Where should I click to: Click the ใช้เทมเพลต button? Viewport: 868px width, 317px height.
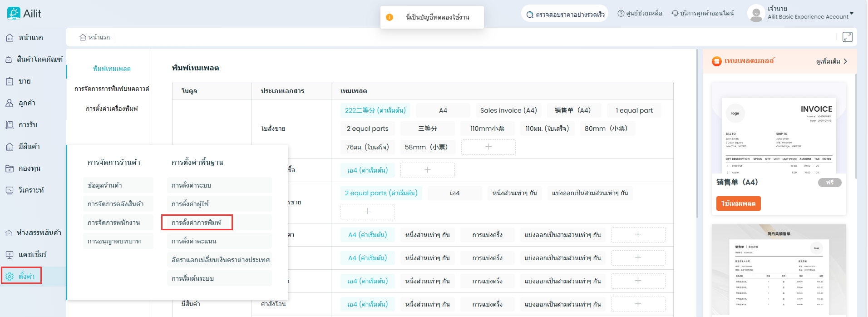(x=738, y=203)
